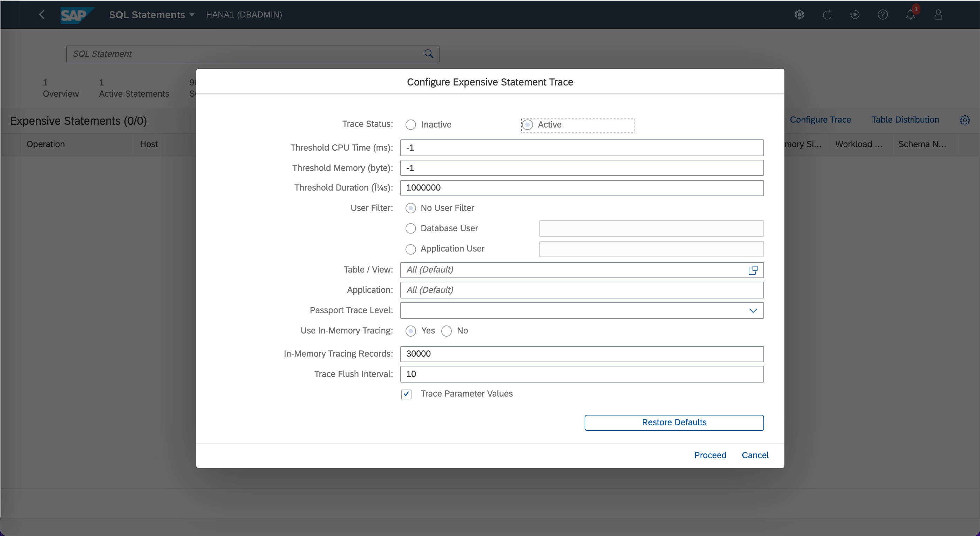Click the refresh icon in header
Image resolution: width=980 pixels, height=536 pixels.
tap(827, 15)
